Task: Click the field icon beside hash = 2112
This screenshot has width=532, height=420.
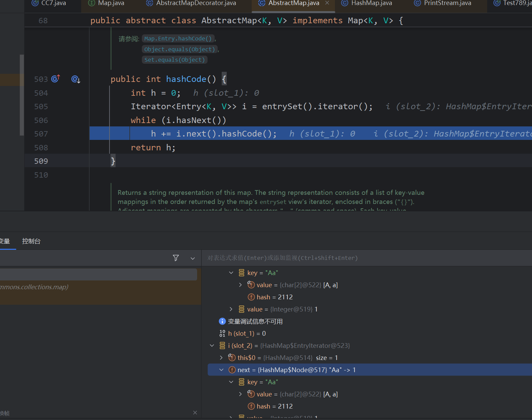Action: click(251, 297)
